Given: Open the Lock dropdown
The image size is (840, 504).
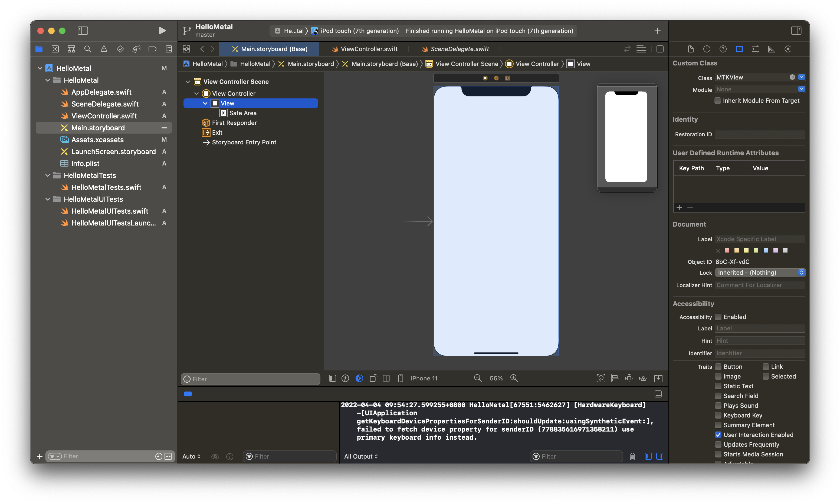Looking at the screenshot, I should (x=760, y=273).
